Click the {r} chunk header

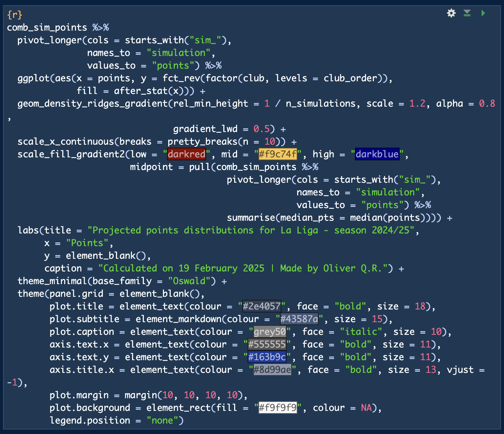(x=15, y=15)
